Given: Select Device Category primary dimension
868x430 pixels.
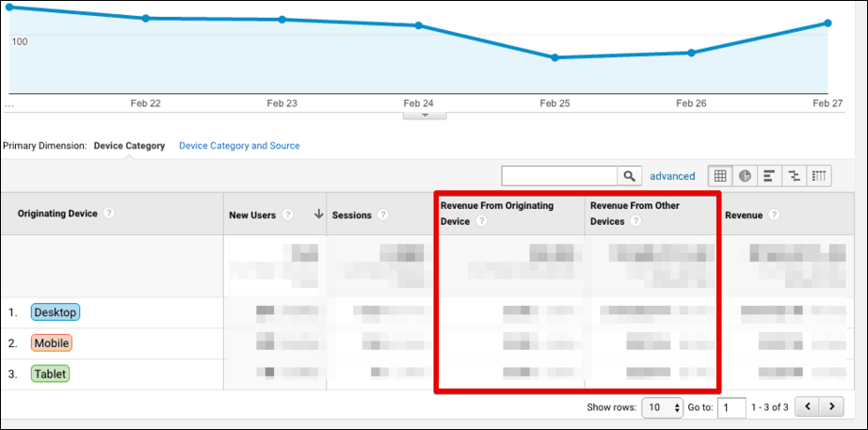Looking at the screenshot, I should (129, 146).
